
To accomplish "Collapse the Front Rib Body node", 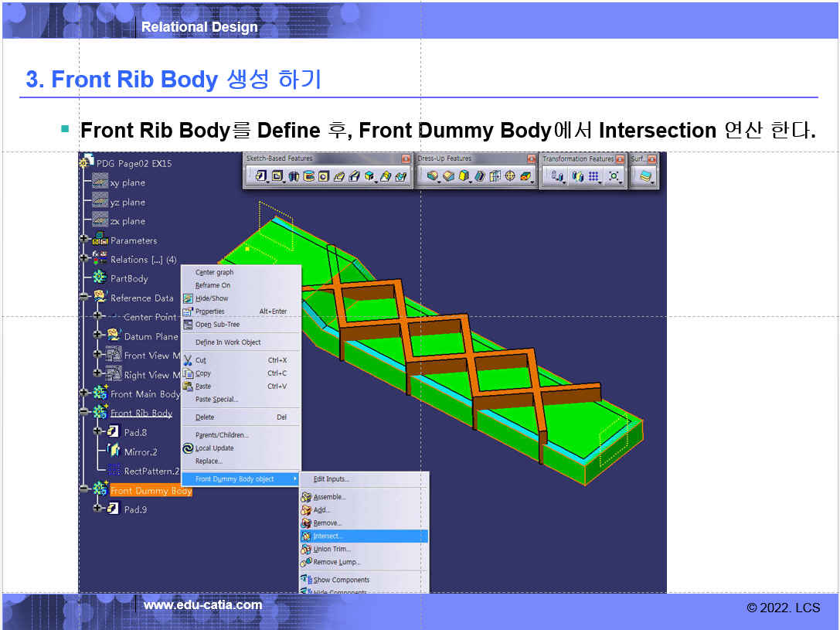I will click(83, 413).
